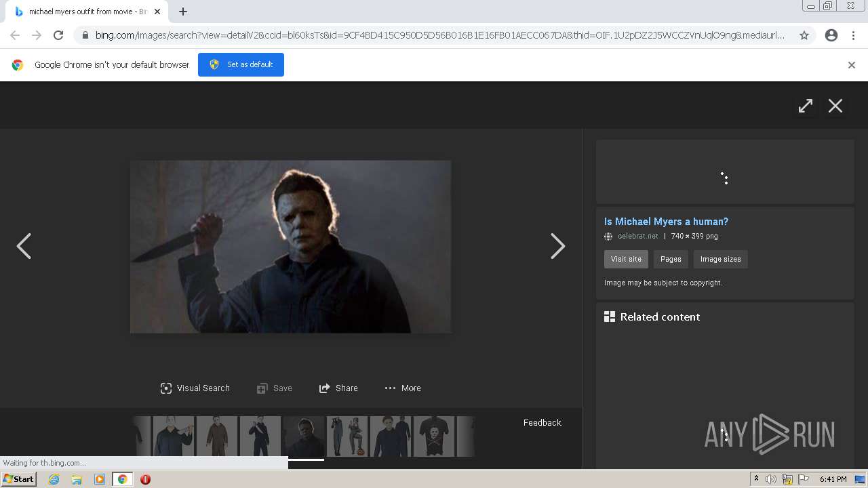Select thumbnail of dark costume with knife
Screen dimensions: 868x488
tap(260, 436)
